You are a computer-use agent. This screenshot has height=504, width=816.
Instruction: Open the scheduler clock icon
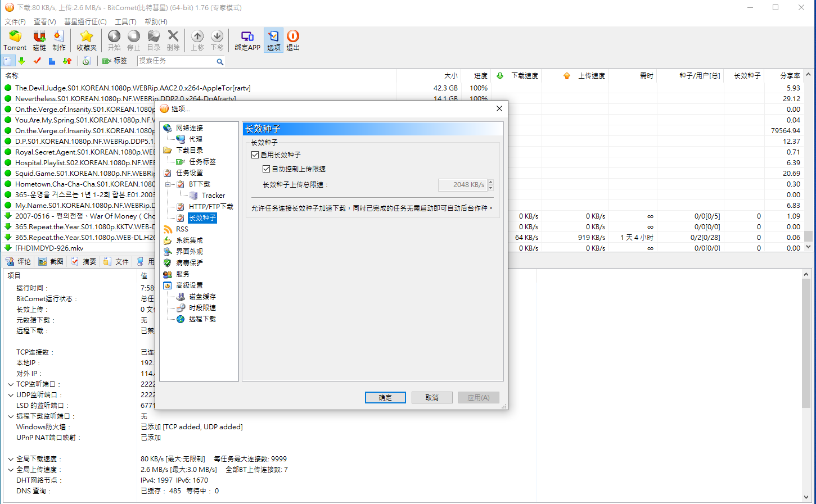tap(86, 61)
